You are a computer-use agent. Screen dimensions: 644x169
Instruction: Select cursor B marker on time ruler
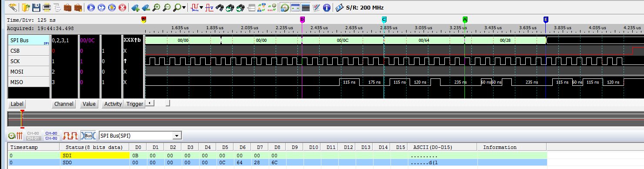[144, 19]
